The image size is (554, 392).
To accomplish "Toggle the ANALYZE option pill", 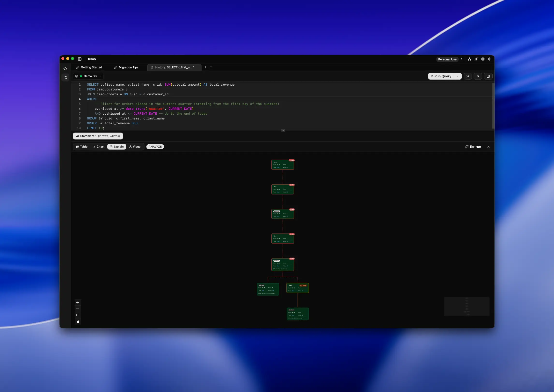I will click(155, 147).
